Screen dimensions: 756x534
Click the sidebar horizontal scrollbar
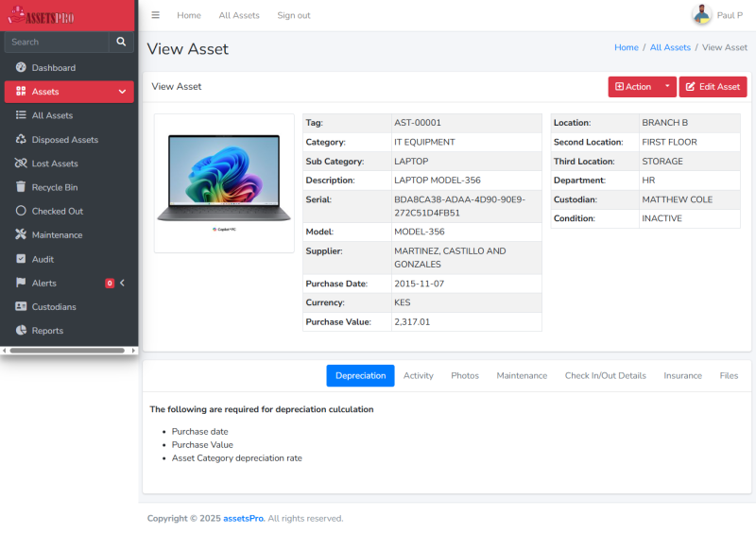tap(67, 351)
